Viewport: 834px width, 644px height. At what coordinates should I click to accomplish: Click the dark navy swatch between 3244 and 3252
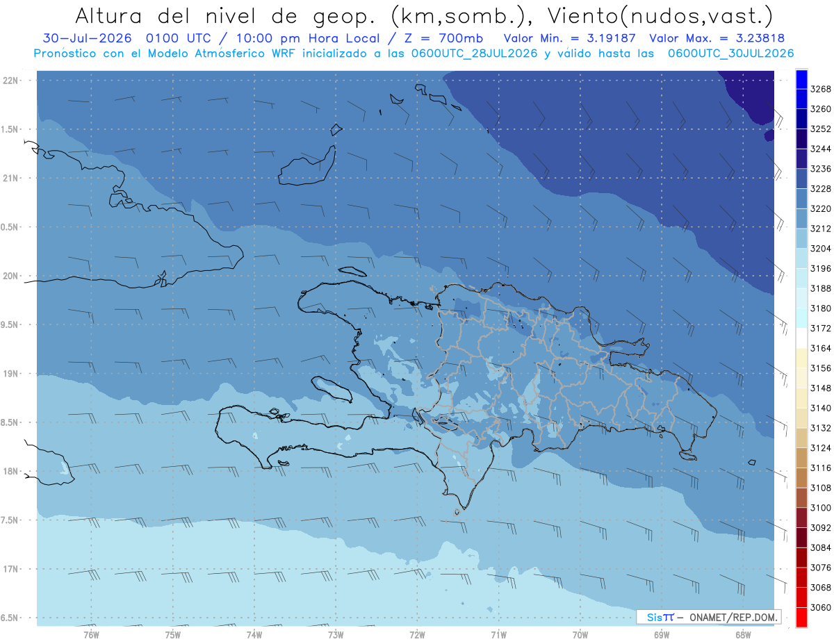pos(801,139)
